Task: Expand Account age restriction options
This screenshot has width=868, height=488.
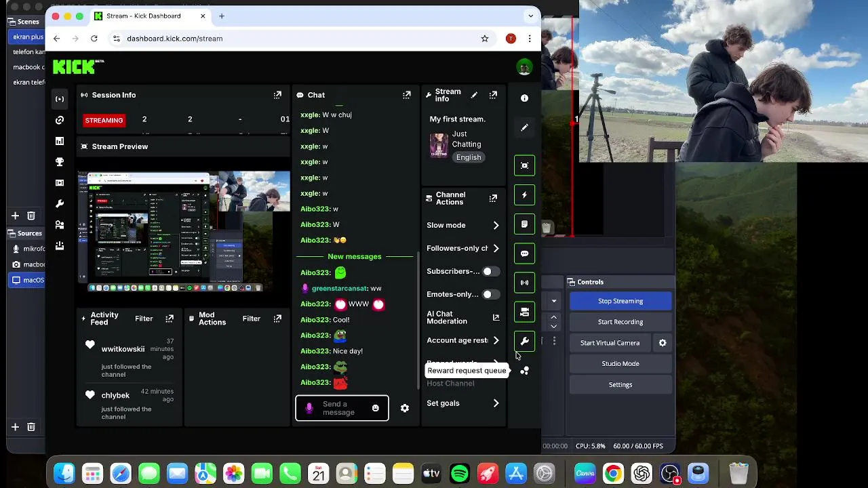Action: click(x=496, y=340)
